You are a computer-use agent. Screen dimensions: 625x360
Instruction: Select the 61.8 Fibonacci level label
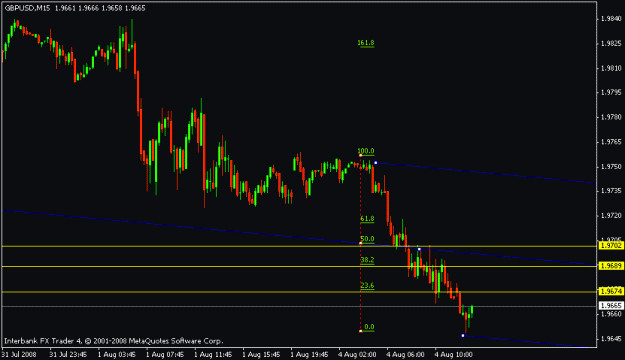point(367,219)
